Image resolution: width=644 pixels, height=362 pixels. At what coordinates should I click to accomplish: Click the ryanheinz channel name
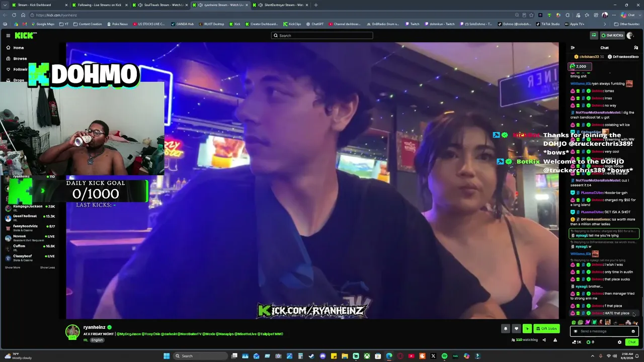(94, 327)
